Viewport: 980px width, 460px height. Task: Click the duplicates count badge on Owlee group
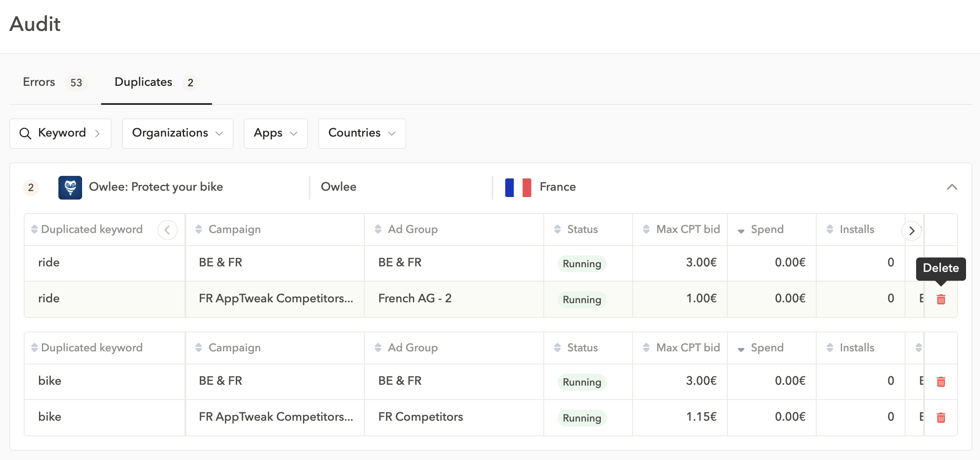[x=31, y=188]
